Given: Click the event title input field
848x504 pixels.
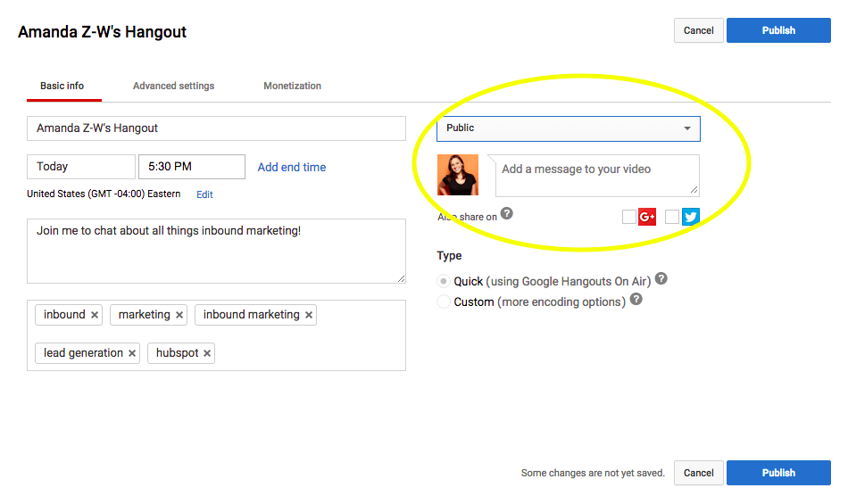Looking at the screenshot, I should click(216, 128).
